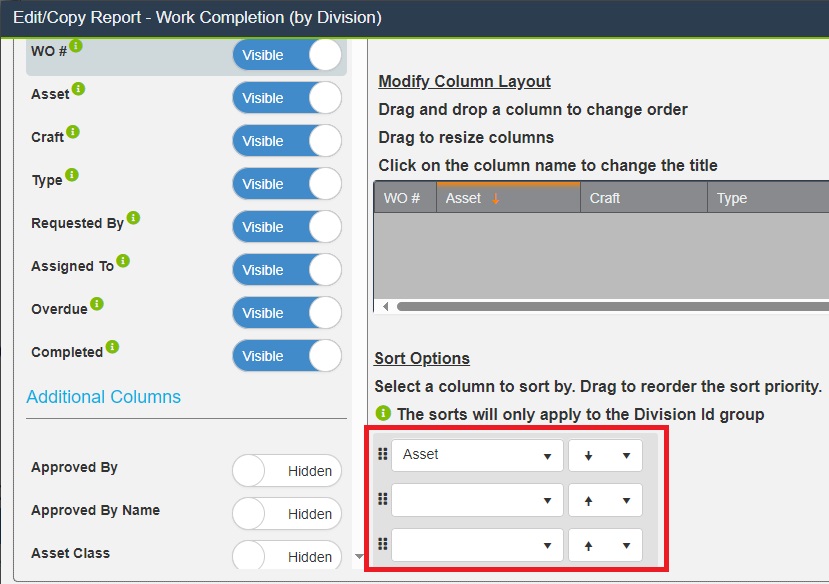The height and width of the screenshot is (584, 829).
Task: Click the info icon next to Completed
Action: tap(112, 347)
